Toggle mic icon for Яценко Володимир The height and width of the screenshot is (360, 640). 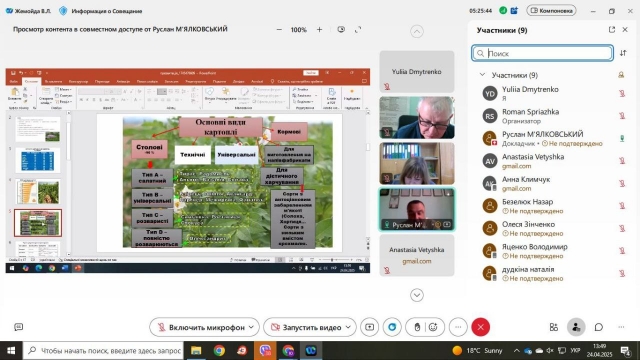click(622, 251)
